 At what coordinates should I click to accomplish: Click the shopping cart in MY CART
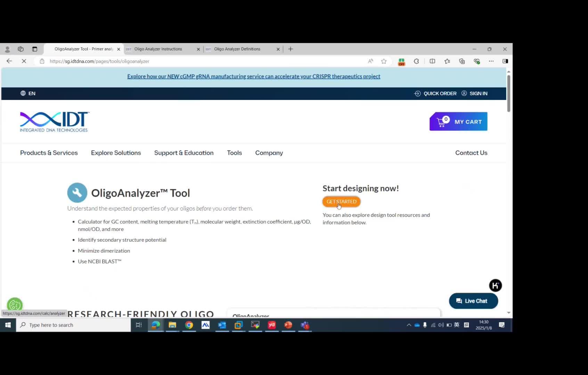click(441, 121)
